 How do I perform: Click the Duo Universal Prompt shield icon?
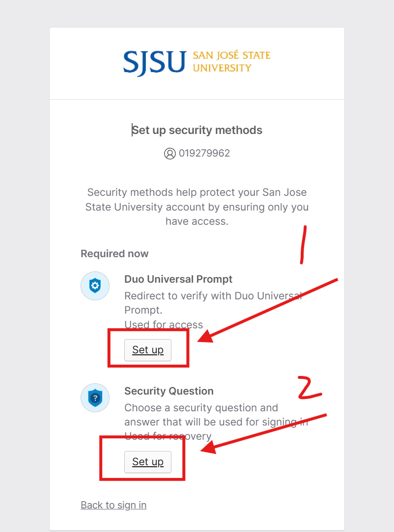click(x=95, y=286)
